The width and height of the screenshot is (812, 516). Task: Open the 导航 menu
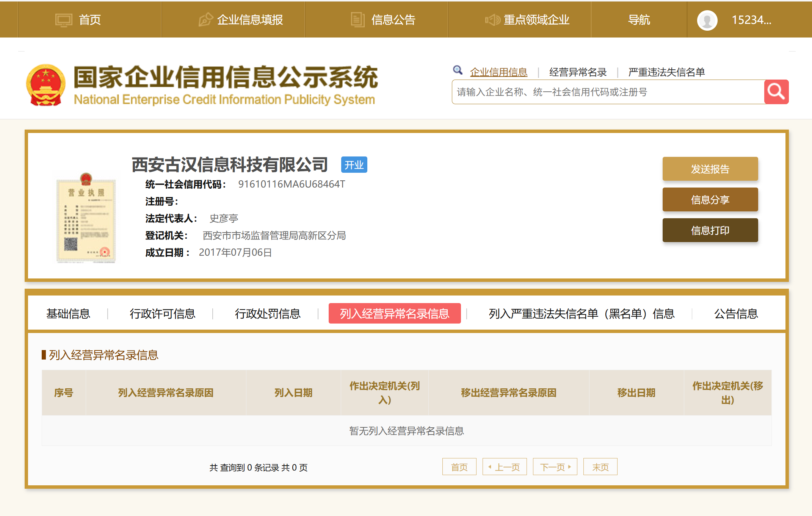pos(639,20)
